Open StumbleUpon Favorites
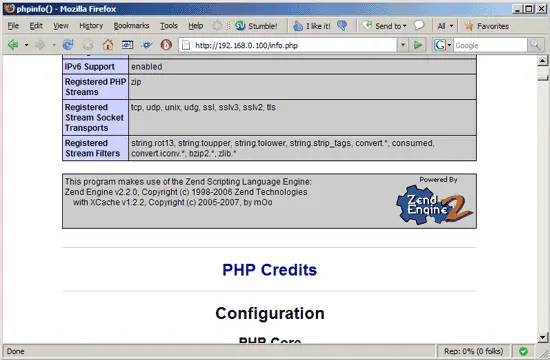This screenshot has height=360, width=550. [x=487, y=26]
